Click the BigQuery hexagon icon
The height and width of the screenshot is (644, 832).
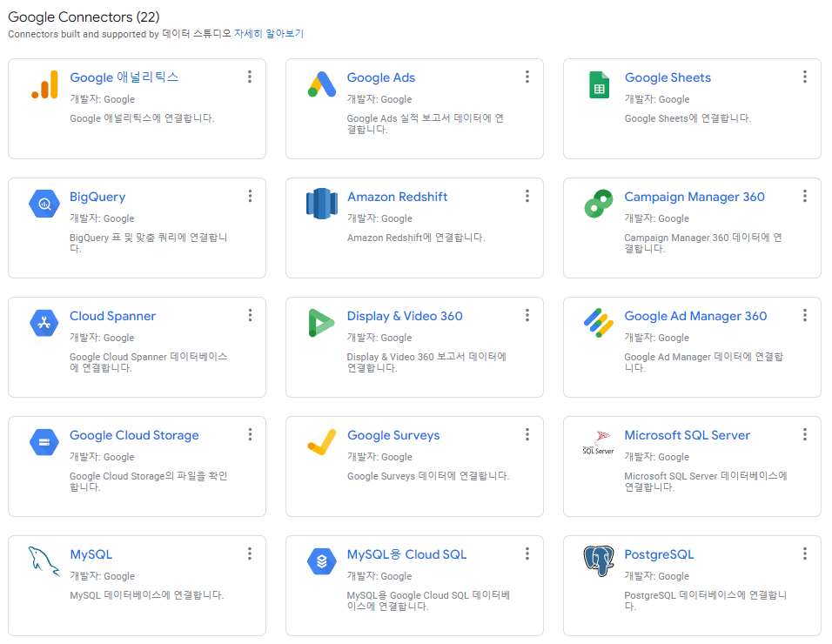coord(44,204)
